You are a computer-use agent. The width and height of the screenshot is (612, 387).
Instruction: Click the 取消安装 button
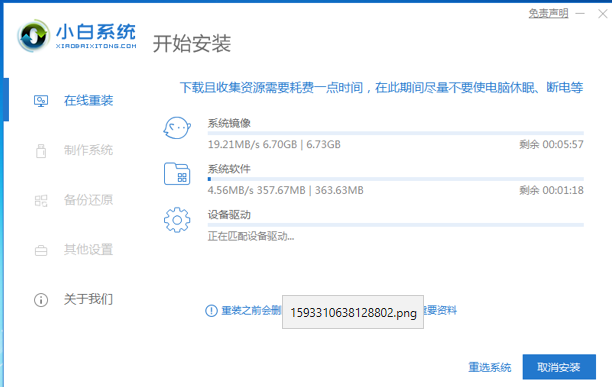point(559,367)
